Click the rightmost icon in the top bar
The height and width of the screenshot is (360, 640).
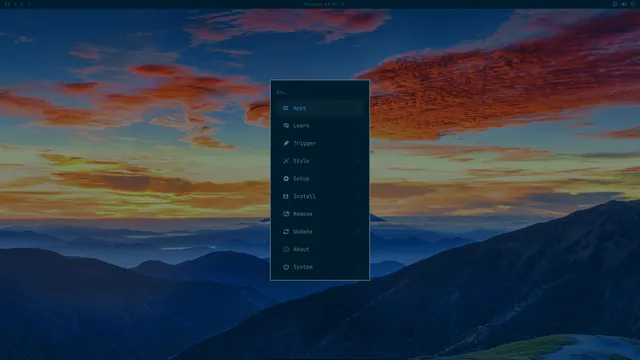[x=633, y=4]
